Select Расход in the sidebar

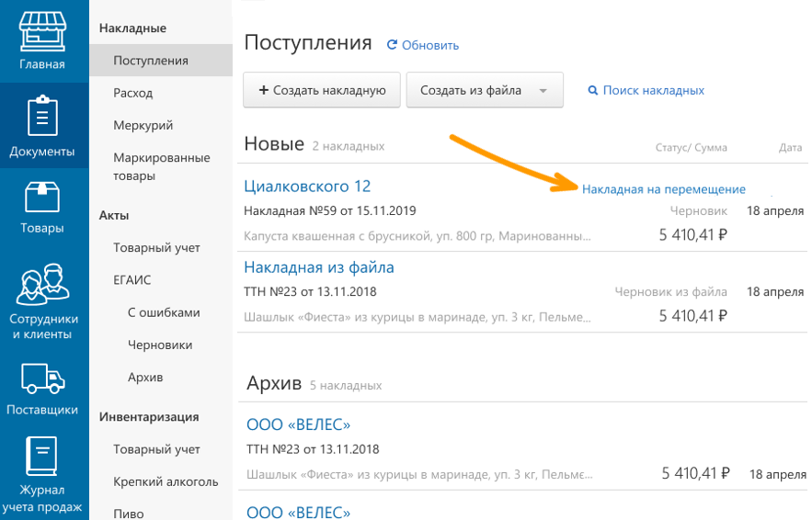click(133, 93)
